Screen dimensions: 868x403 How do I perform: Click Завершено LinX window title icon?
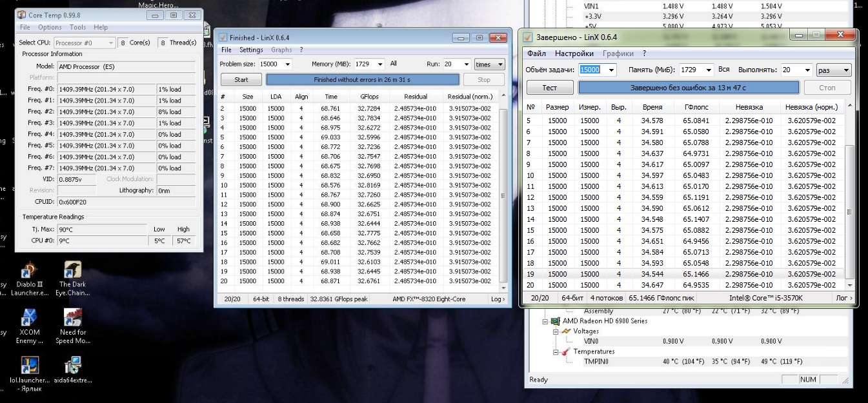[527, 37]
